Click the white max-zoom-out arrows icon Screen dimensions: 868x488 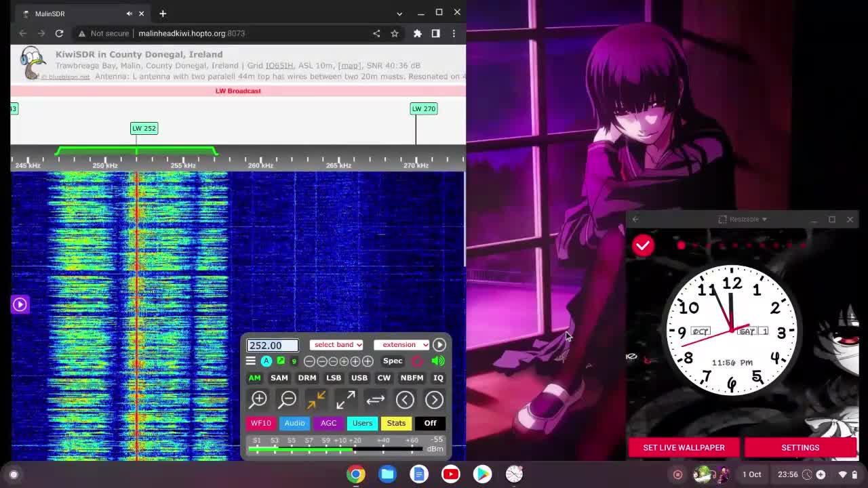tap(345, 400)
